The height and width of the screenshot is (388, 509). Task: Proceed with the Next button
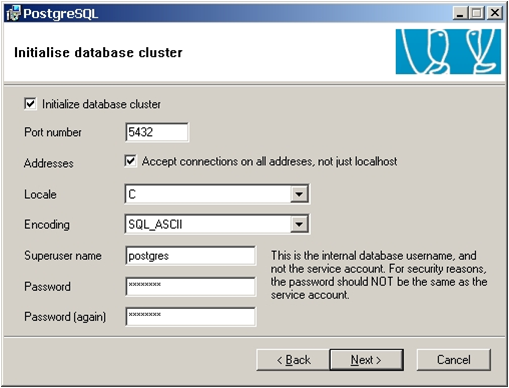click(366, 360)
